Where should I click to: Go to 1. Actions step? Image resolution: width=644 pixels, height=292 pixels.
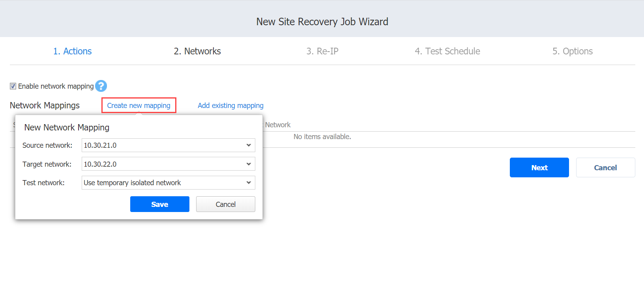click(x=73, y=51)
